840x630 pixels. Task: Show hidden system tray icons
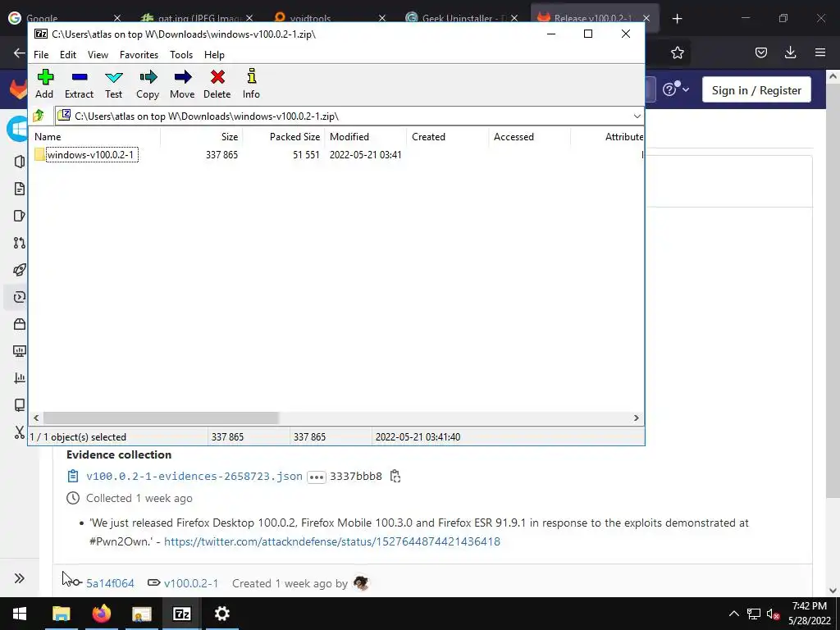click(x=734, y=614)
